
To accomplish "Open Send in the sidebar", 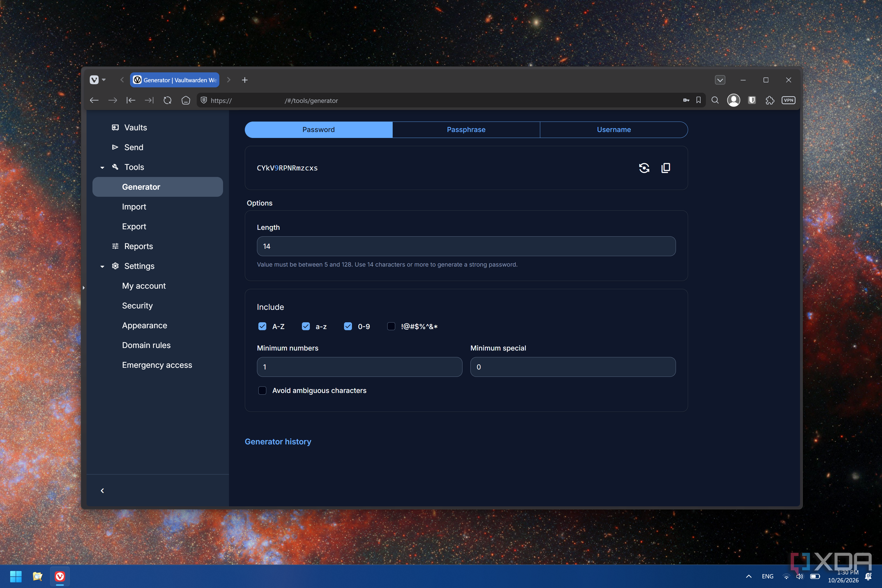I will pos(133,147).
